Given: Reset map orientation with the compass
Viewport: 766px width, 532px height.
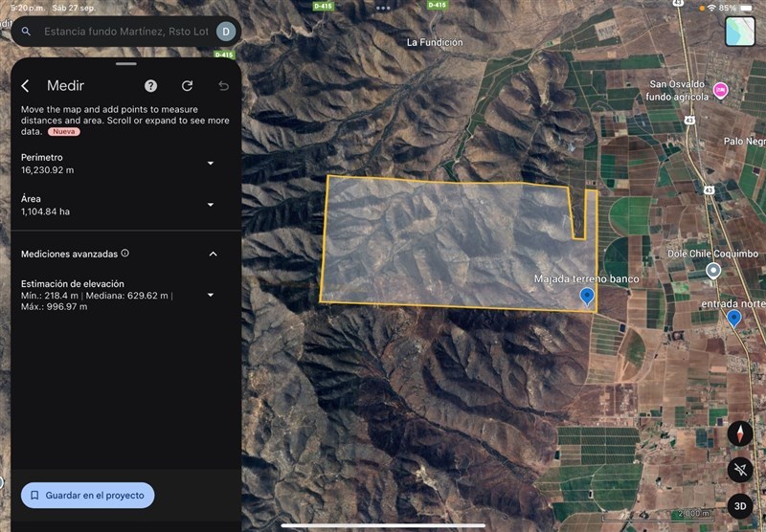Looking at the screenshot, I should [739, 433].
